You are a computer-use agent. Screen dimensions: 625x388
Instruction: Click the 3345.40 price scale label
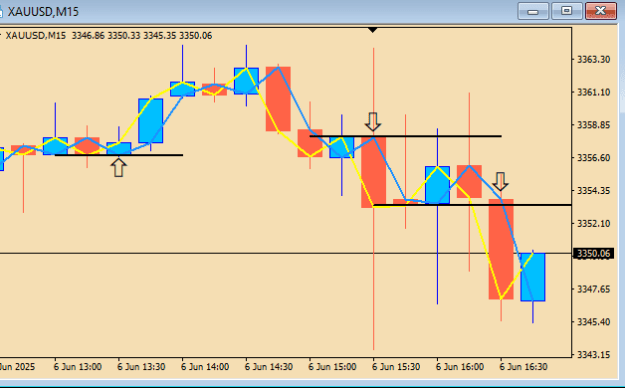point(594,321)
